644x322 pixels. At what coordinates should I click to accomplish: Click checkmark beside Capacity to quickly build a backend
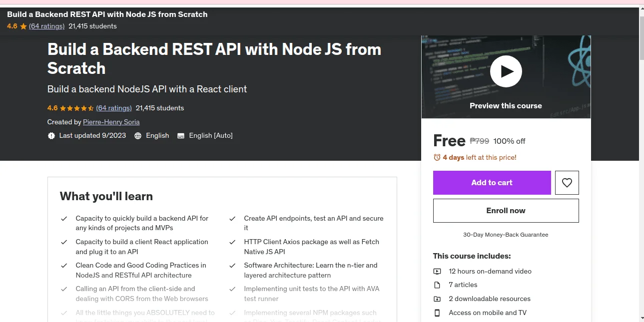(64, 219)
